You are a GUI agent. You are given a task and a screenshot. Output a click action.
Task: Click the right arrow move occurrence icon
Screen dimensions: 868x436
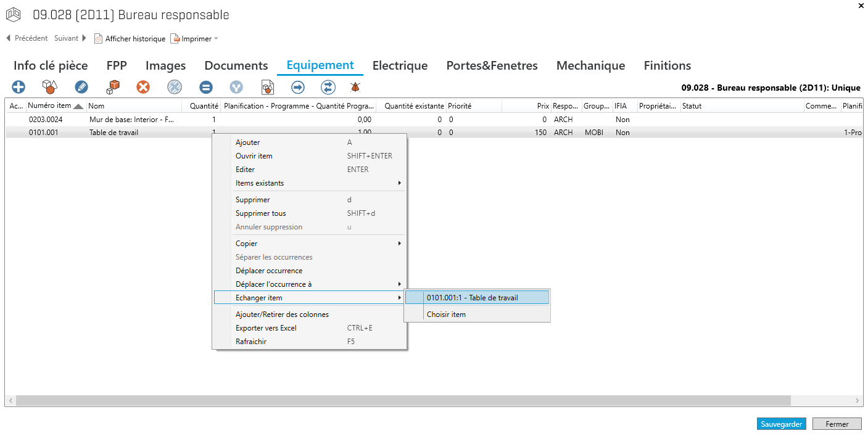[298, 87]
